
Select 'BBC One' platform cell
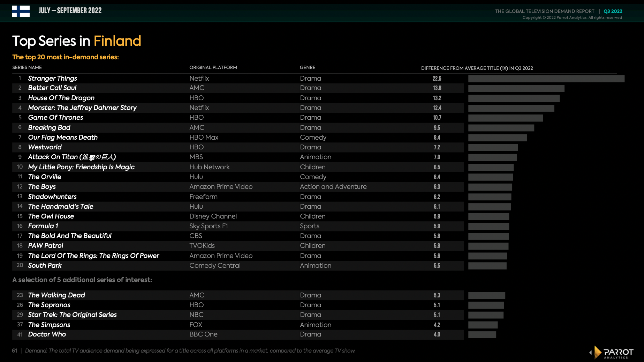tap(203, 334)
